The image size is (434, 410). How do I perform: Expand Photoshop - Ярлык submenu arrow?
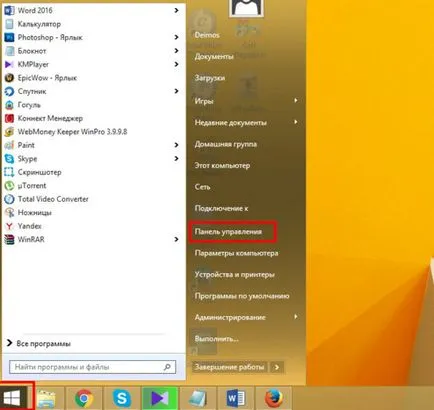[176, 37]
